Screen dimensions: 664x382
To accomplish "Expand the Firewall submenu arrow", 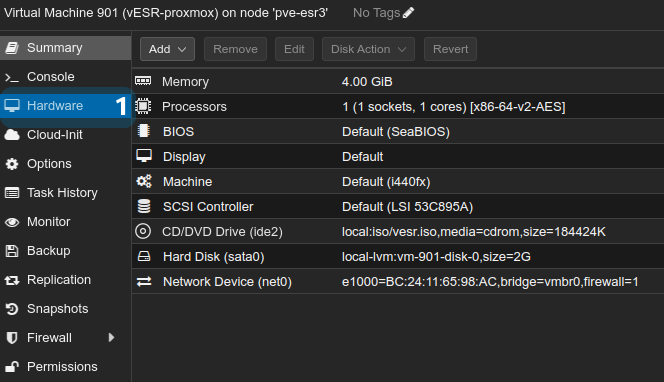I will click(111, 338).
